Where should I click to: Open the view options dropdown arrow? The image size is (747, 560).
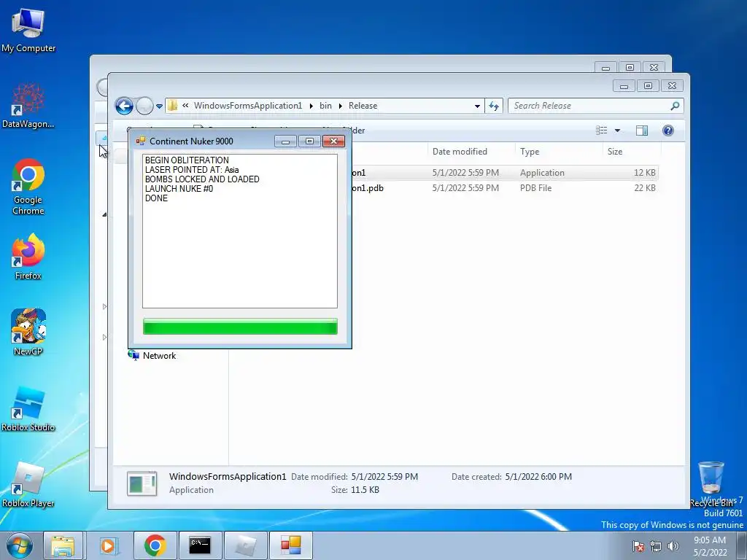pos(617,131)
